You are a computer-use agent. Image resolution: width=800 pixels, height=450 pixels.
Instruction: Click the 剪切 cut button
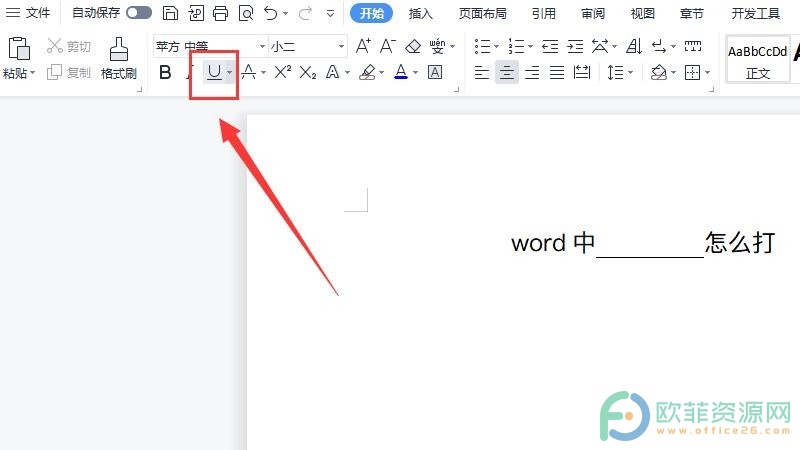pos(69,46)
